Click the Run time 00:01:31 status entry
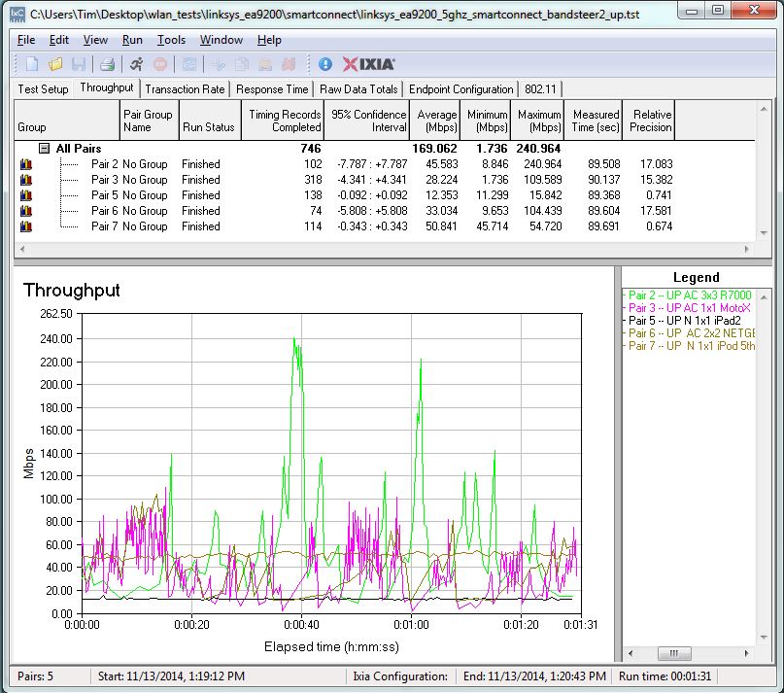This screenshot has width=784, height=693. point(665,676)
